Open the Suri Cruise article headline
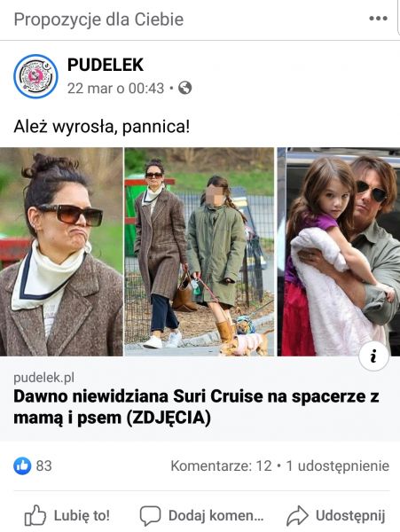 (x=196, y=407)
